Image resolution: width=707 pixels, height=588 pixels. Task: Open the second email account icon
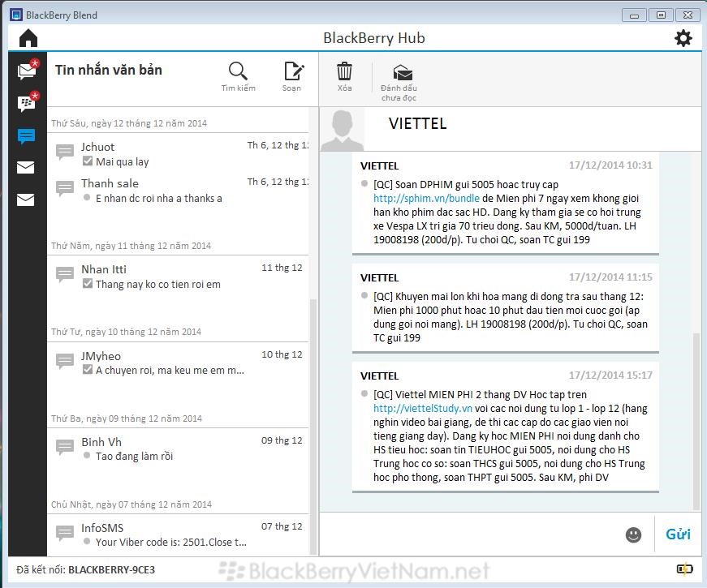point(26,200)
